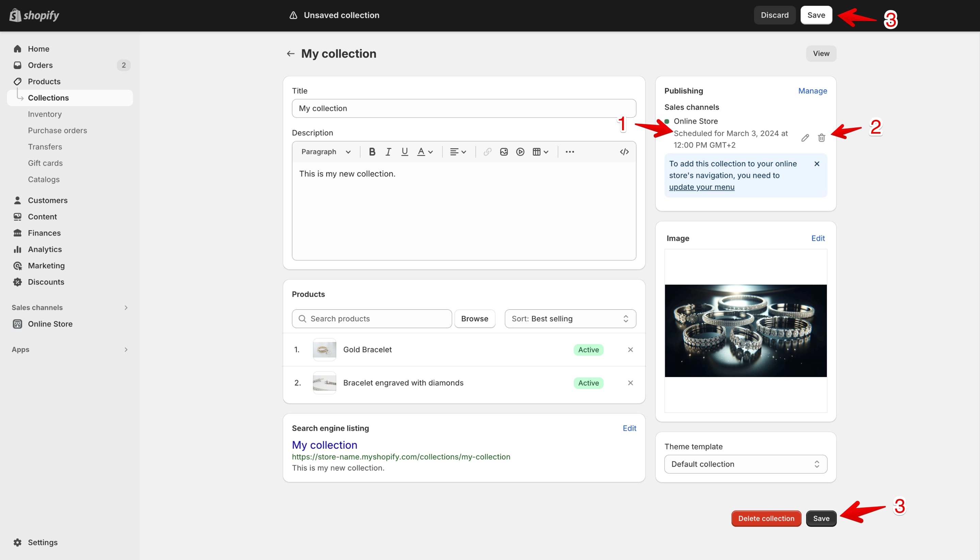Viewport: 980px width, 560px height.
Task: Open Inventory in the sidebar
Action: pyautogui.click(x=70, y=114)
